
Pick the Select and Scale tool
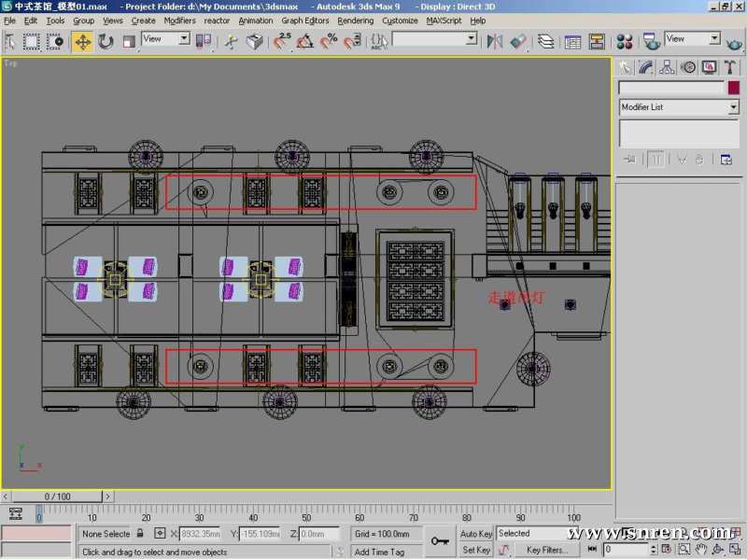(x=129, y=42)
